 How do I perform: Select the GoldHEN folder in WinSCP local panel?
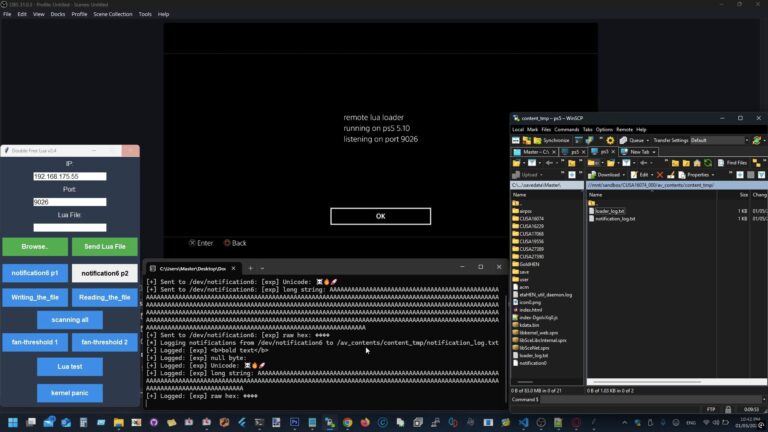tap(529, 264)
